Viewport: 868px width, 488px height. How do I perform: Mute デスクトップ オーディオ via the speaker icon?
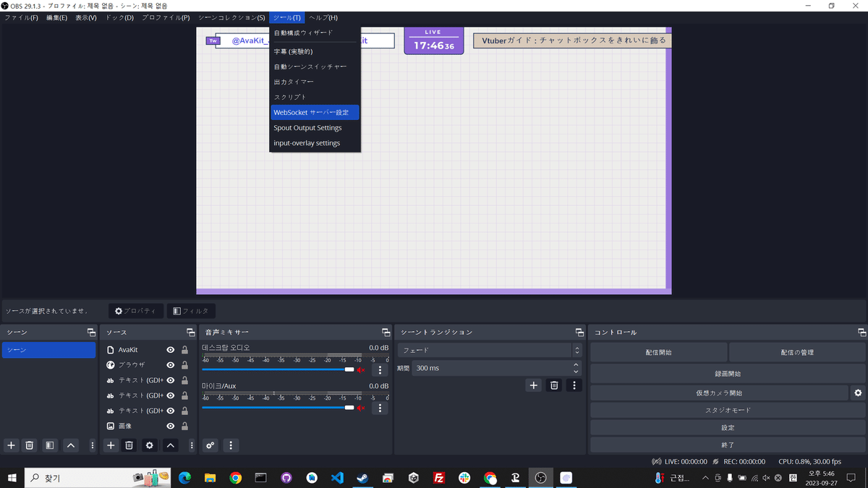pyautogui.click(x=360, y=370)
